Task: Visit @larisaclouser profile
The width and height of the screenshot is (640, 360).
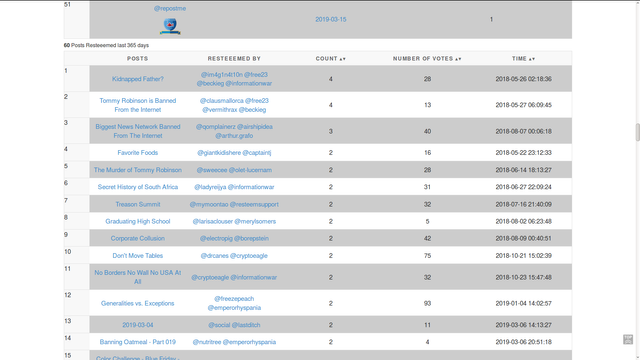Action: tap(213, 221)
